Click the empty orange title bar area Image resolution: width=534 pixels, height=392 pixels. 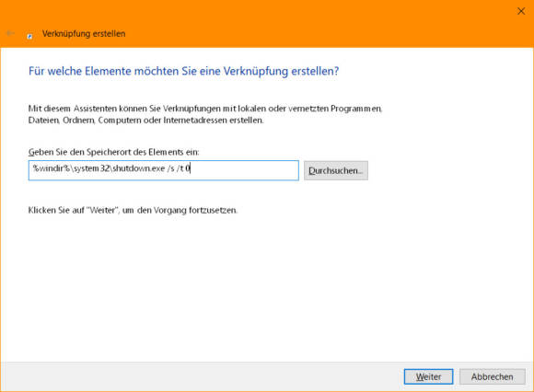pos(307,24)
